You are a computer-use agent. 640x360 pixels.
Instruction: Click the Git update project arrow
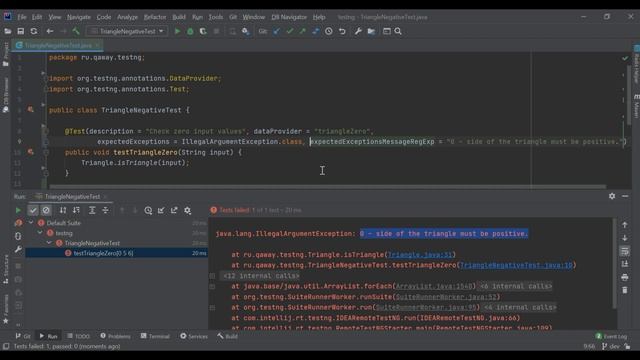277,31
